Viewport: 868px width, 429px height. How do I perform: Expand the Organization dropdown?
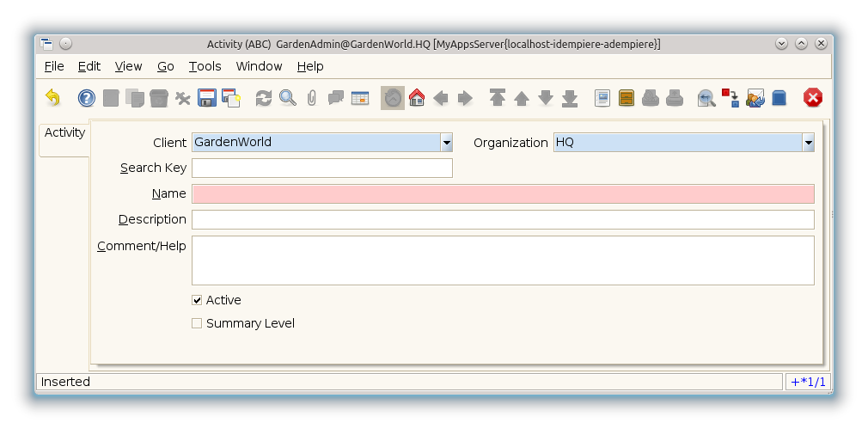click(808, 143)
